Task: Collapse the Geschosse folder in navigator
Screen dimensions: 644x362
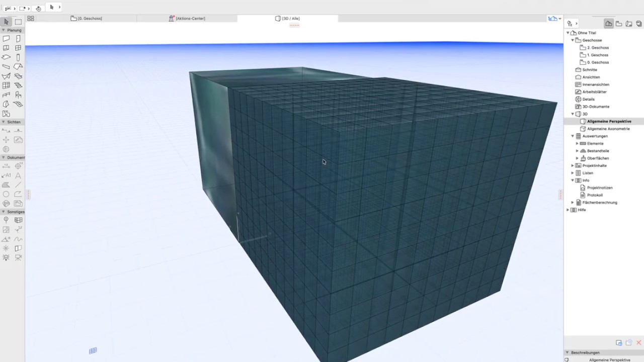Action: coord(572,40)
